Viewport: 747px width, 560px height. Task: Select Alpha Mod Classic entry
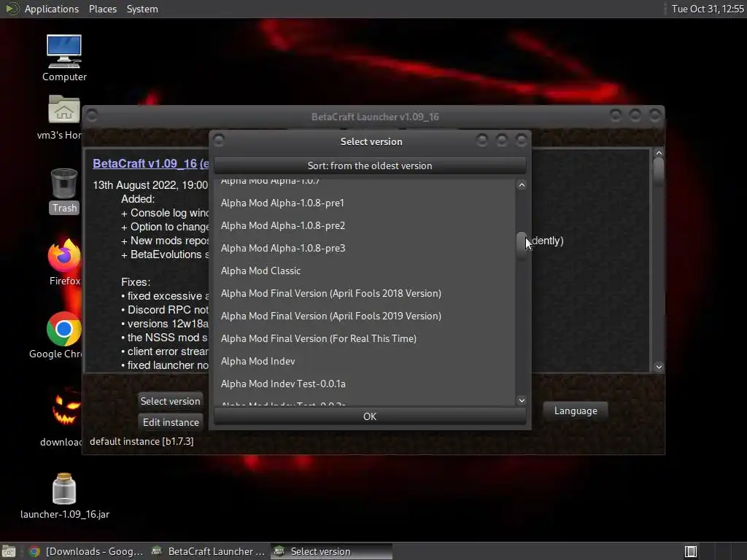pos(365,271)
